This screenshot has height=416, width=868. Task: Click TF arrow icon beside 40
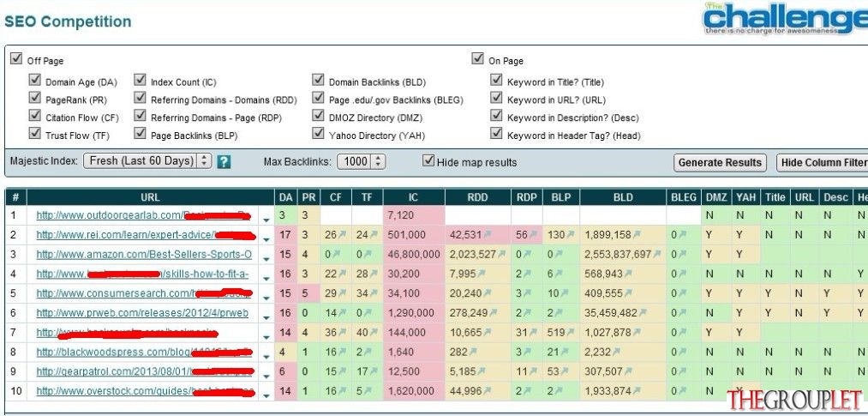[x=373, y=332]
